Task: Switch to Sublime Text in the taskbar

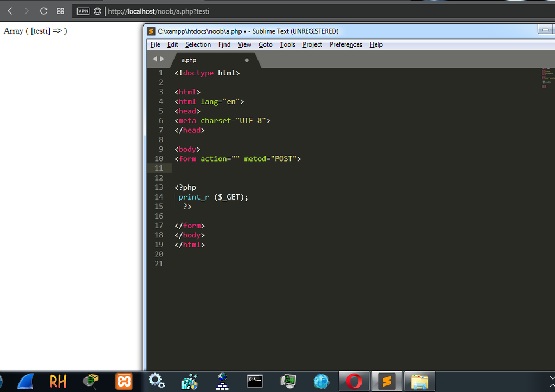Action: (386, 381)
